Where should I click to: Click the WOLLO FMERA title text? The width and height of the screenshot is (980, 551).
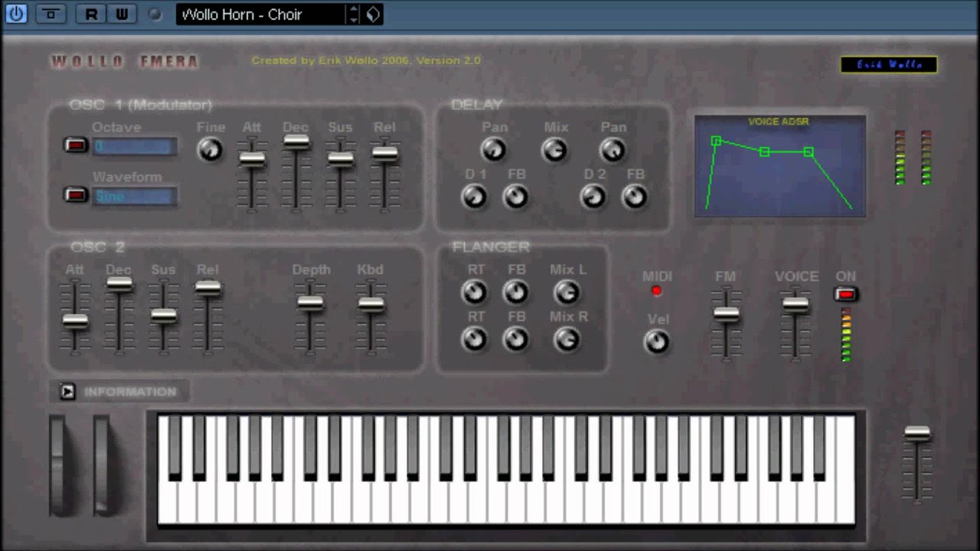pos(125,62)
